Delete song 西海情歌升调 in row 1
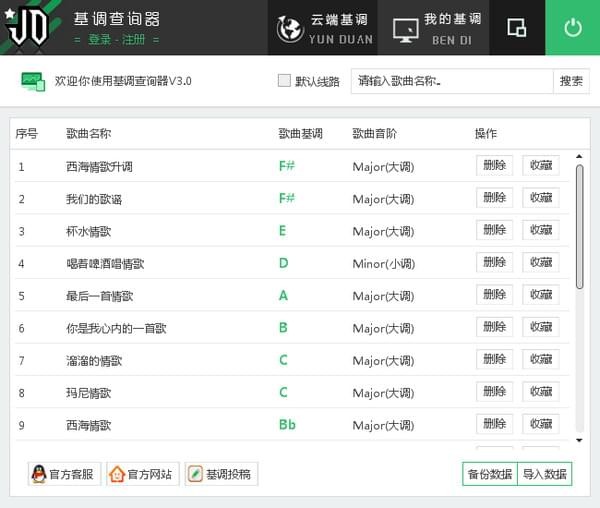This screenshot has height=508, width=600. 494,166
